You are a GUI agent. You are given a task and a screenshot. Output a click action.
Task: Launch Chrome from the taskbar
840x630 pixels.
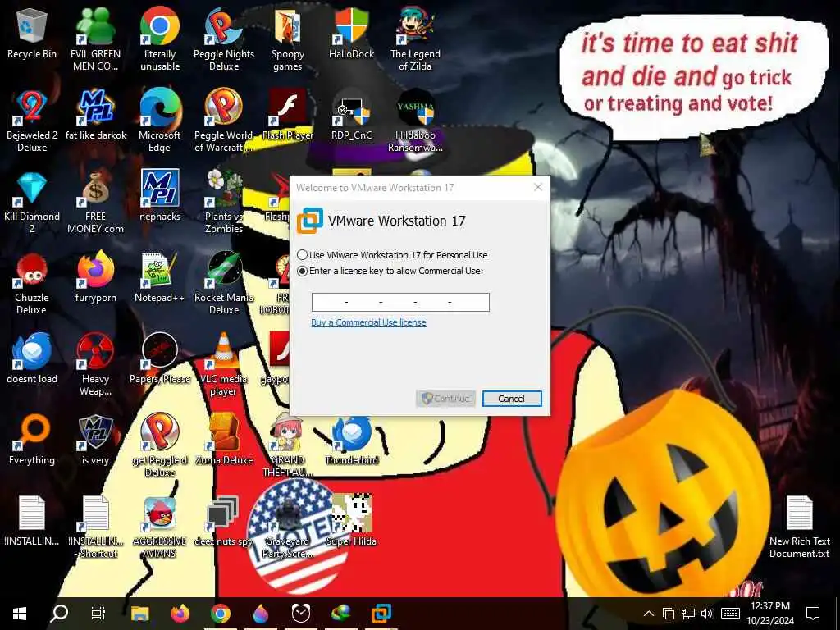[220, 614]
